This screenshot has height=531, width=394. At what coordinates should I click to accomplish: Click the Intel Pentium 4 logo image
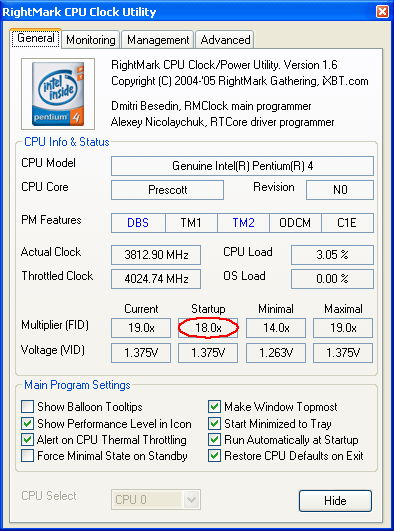[x=58, y=94]
